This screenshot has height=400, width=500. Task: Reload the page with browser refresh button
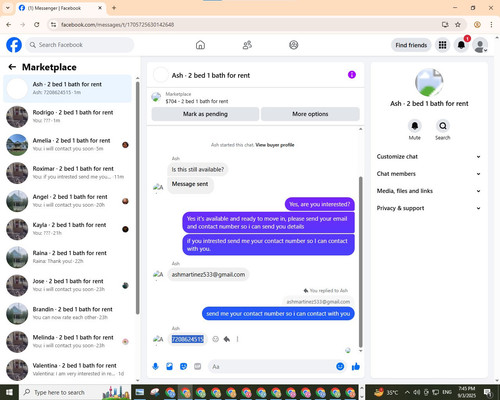37,24
